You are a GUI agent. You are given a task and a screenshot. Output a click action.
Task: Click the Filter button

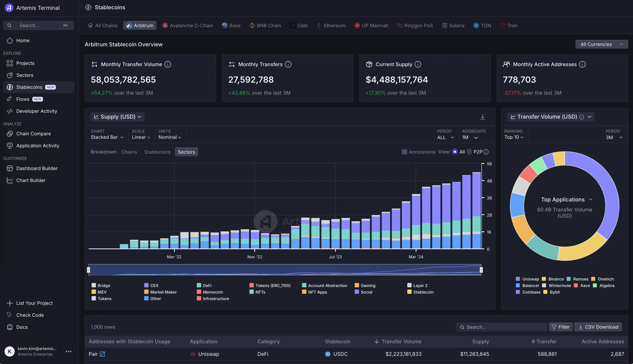click(x=561, y=327)
